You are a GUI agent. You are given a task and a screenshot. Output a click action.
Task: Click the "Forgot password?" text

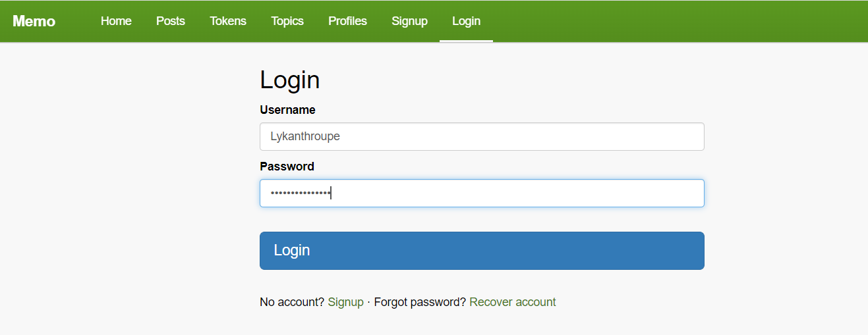(x=420, y=302)
